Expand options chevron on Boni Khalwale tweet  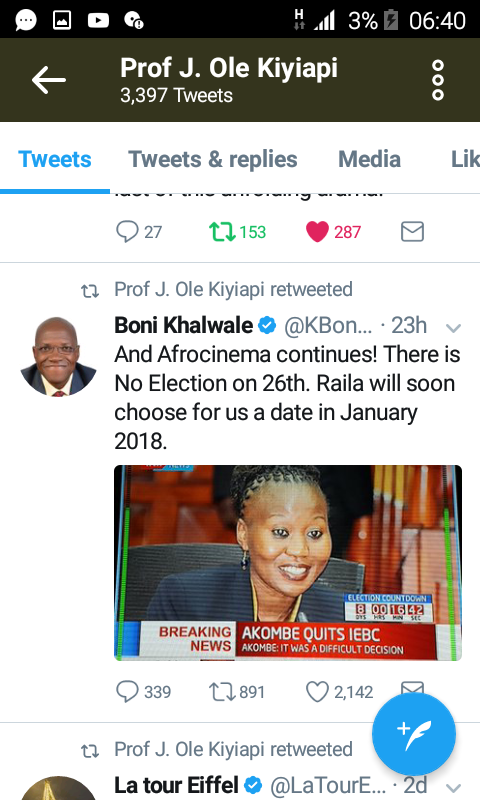point(453,328)
